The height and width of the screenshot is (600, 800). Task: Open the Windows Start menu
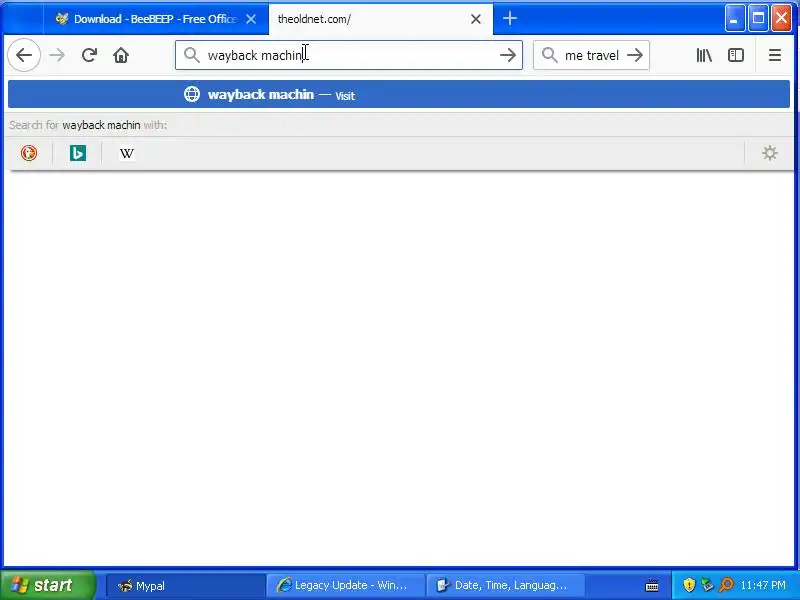[x=47, y=585]
